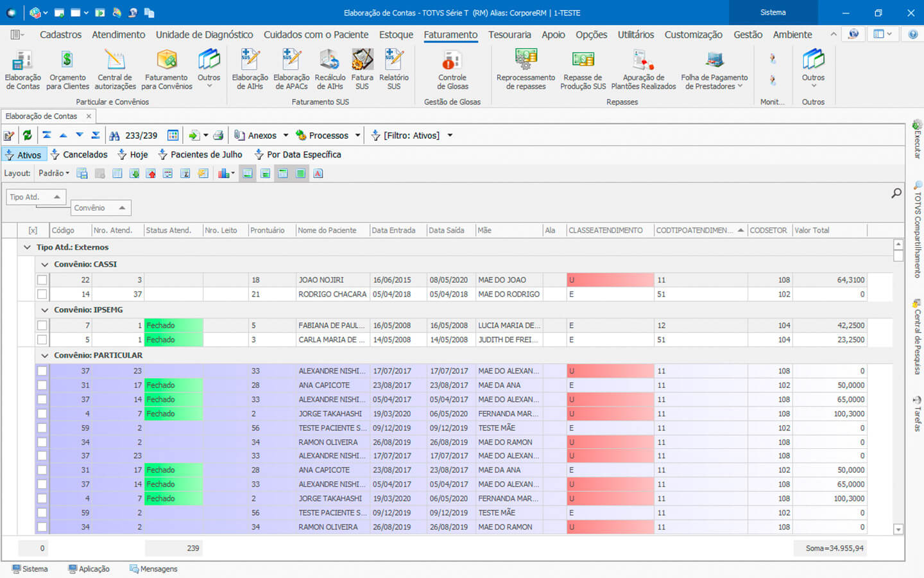The image size is (924, 578).
Task: Collapse the Convênio: CASSI group
Action: click(45, 265)
